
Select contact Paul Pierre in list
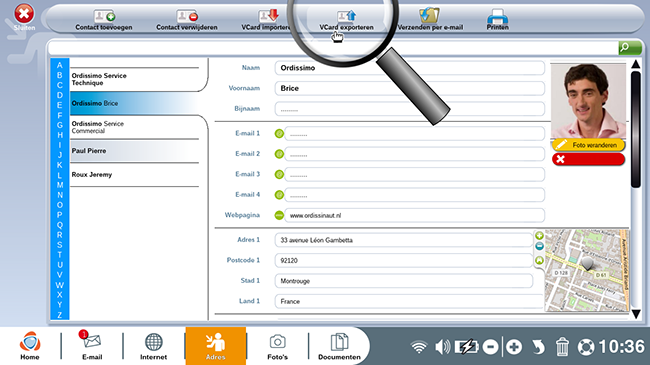pos(134,151)
